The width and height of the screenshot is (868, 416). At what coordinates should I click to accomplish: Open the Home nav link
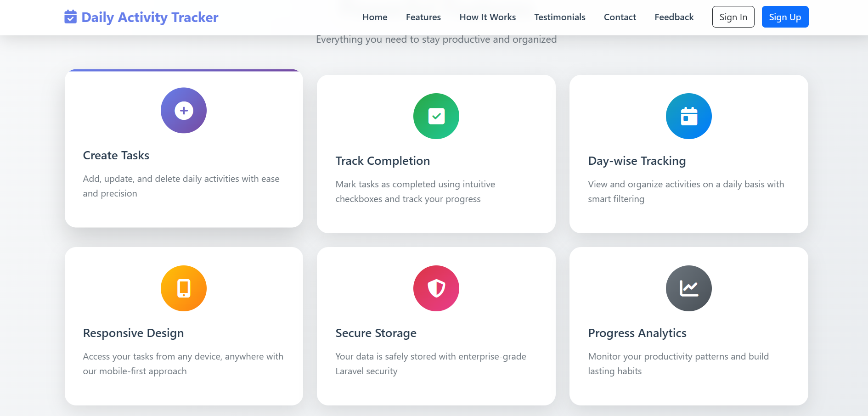[375, 17]
